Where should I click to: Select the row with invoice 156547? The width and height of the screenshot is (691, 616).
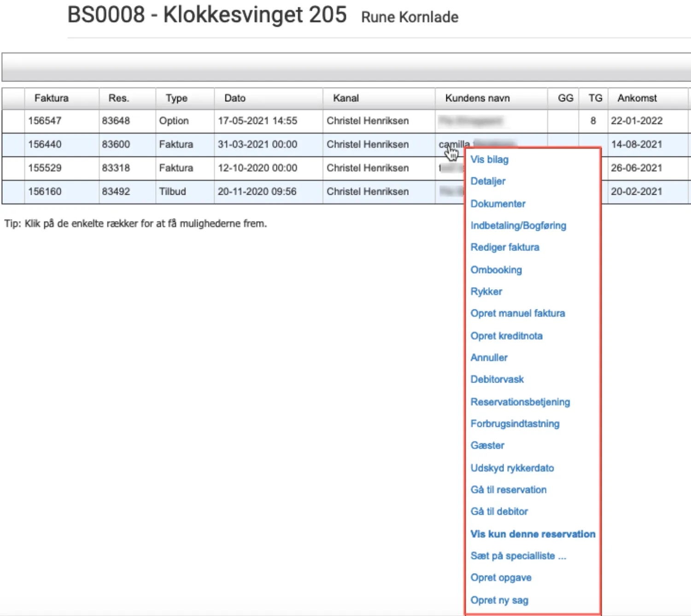click(x=45, y=121)
